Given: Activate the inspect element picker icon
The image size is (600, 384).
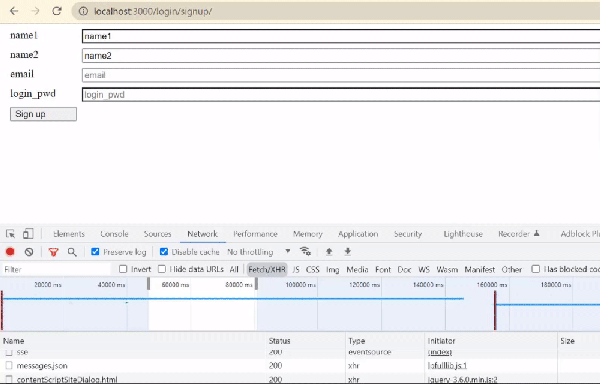Looking at the screenshot, I should click(10, 234).
